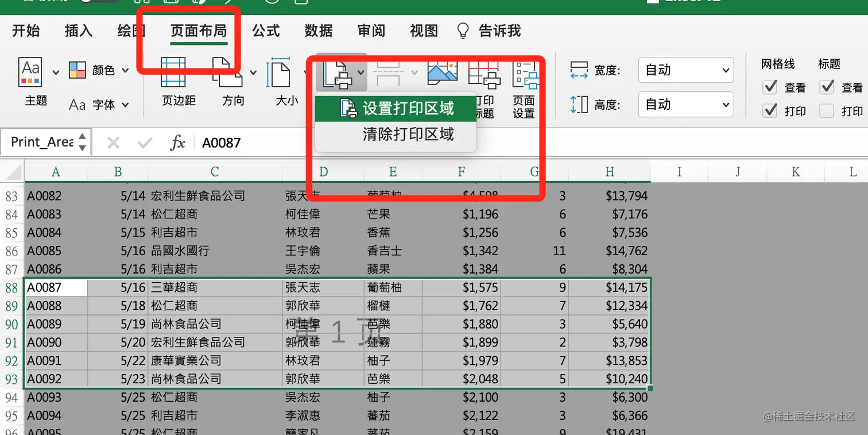This screenshot has height=435, width=868.
Task: Expand the 主题 theme dropdown arrow
Action: click(x=56, y=72)
